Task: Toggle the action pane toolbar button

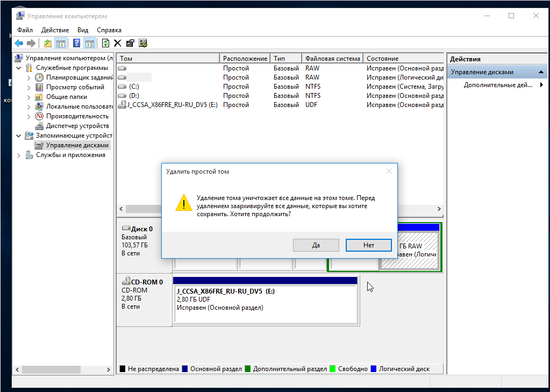Action: (x=89, y=43)
